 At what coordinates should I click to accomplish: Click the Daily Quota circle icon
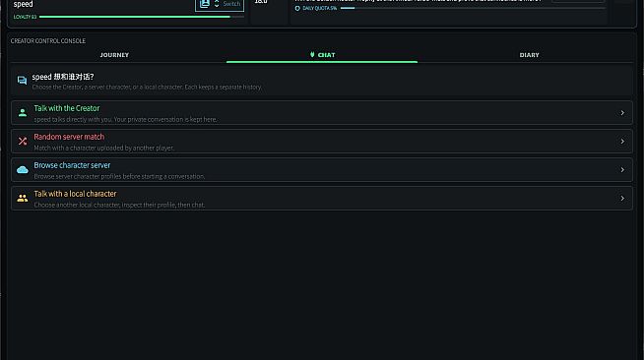pos(297,8)
